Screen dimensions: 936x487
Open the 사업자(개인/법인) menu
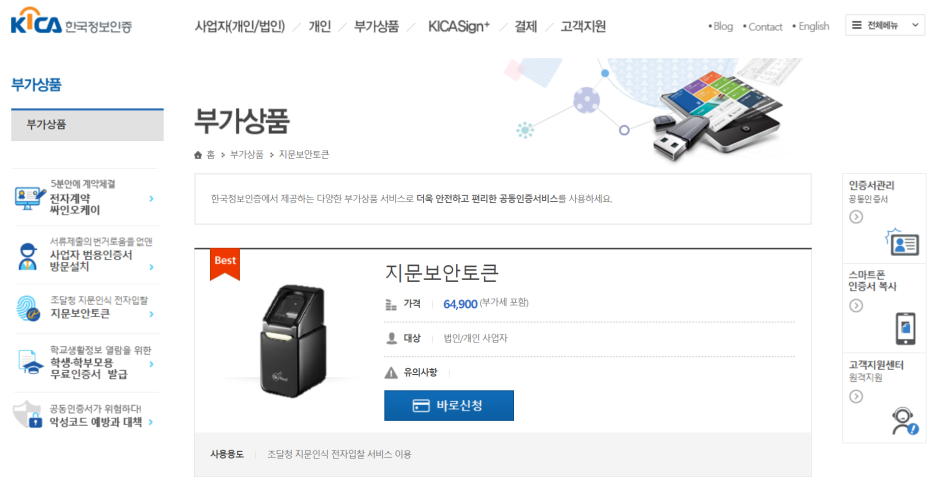pyautogui.click(x=239, y=26)
